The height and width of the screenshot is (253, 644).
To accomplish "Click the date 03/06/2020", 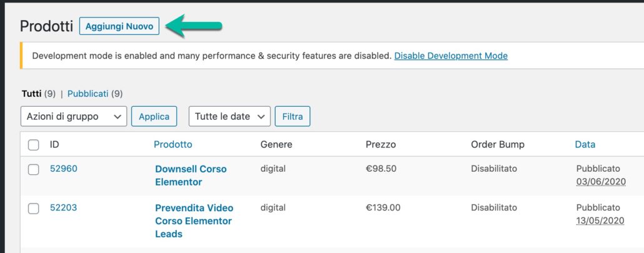I will 601,182.
